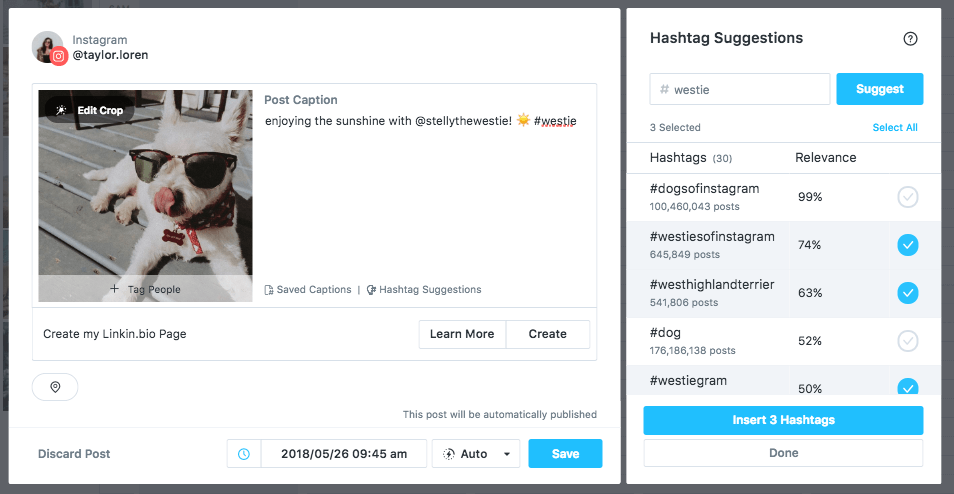Open Hashtag Suggestions link under caption

(424, 290)
